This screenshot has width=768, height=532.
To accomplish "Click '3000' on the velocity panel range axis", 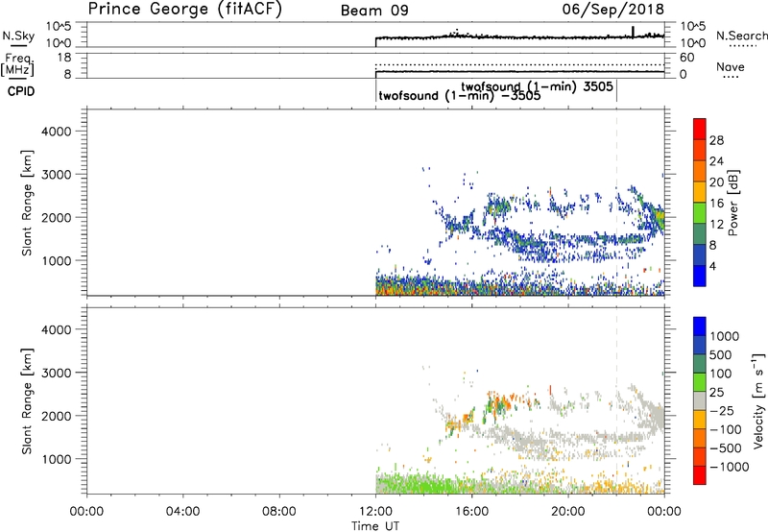I will (x=56, y=374).
